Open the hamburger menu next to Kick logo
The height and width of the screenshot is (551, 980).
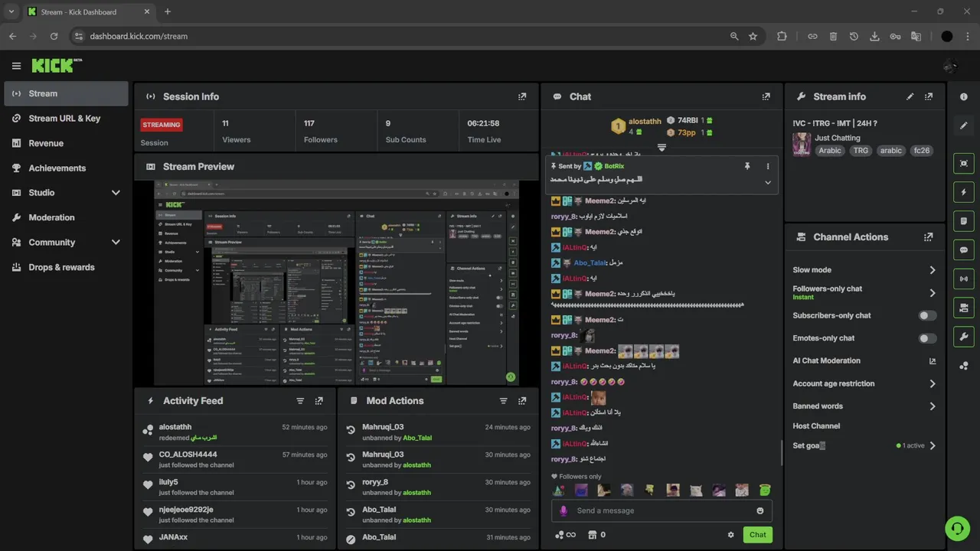16,66
